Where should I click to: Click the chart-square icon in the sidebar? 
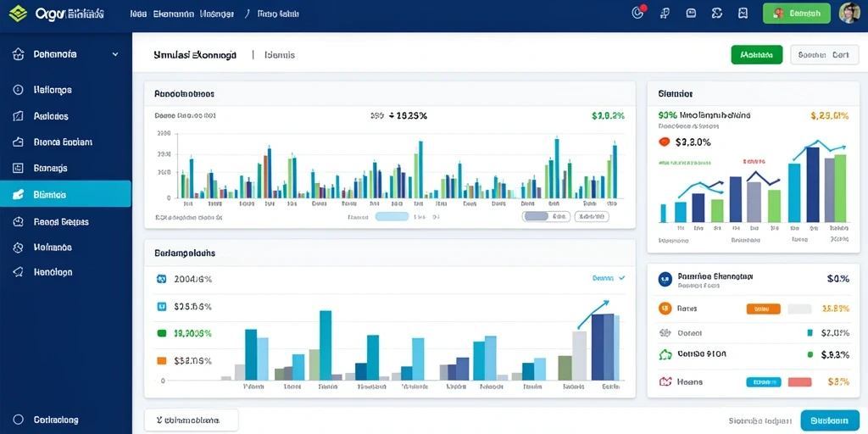pos(18,116)
